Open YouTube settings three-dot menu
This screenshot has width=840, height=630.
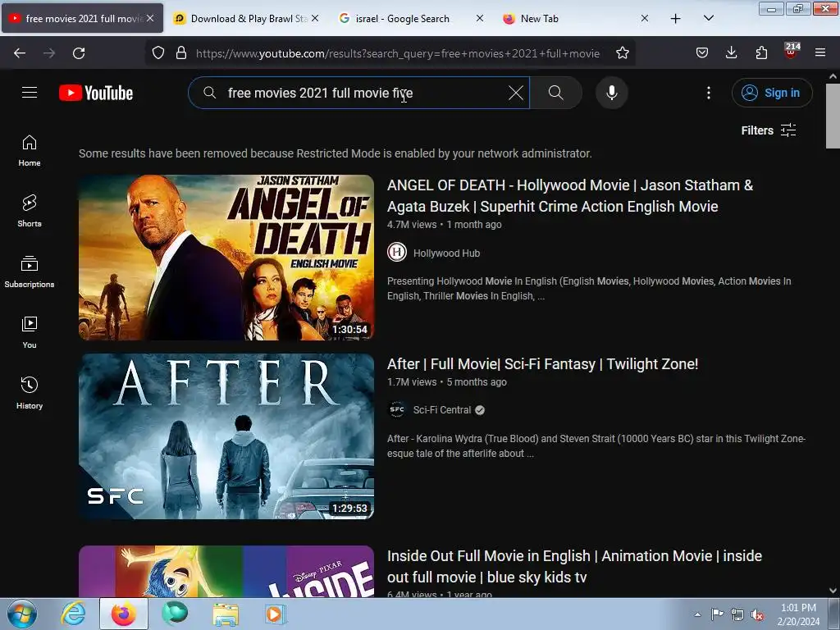(708, 93)
